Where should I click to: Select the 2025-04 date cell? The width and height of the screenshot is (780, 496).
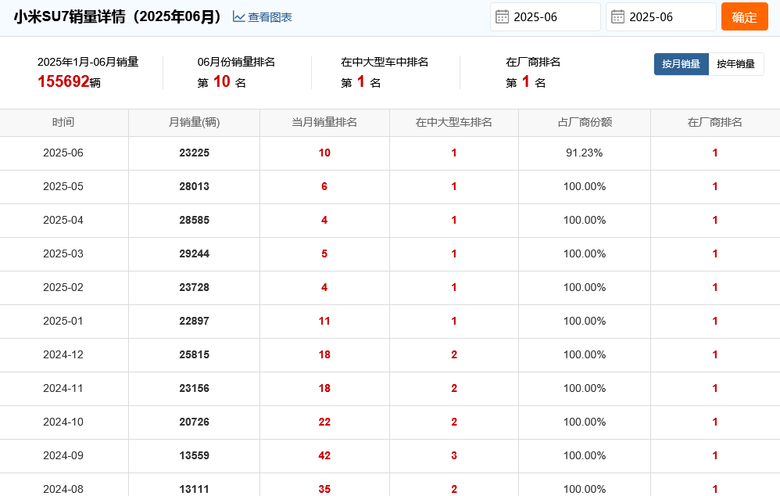[x=63, y=220]
